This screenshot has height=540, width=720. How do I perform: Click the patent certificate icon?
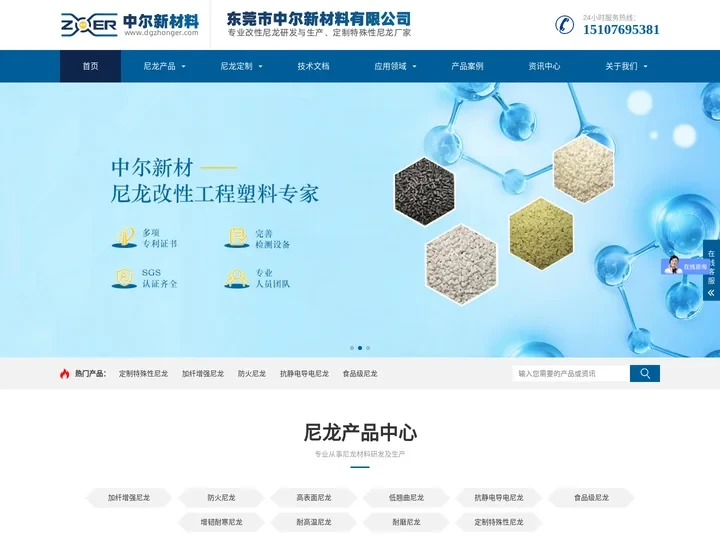(124, 237)
